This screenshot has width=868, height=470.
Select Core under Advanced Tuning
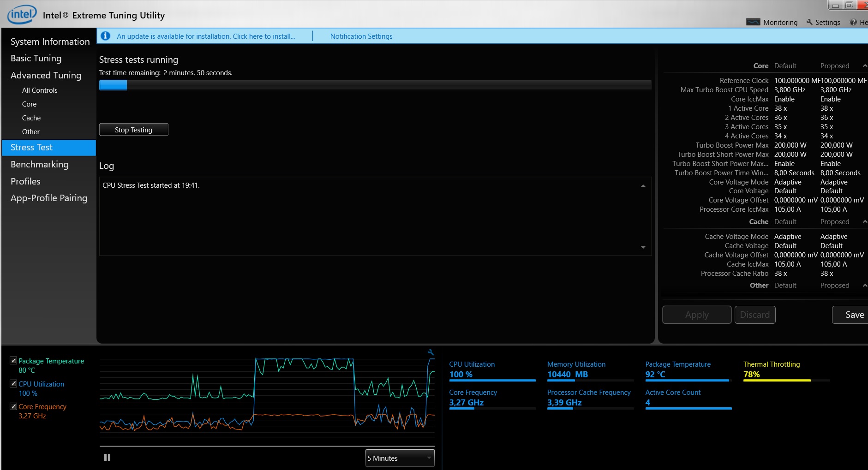(x=29, y=104)
